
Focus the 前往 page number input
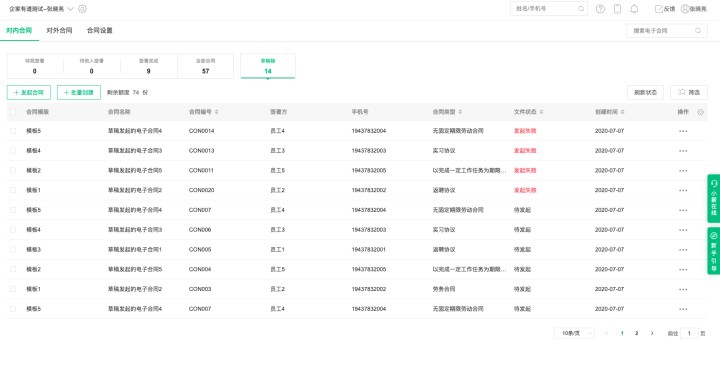point(689,333)
